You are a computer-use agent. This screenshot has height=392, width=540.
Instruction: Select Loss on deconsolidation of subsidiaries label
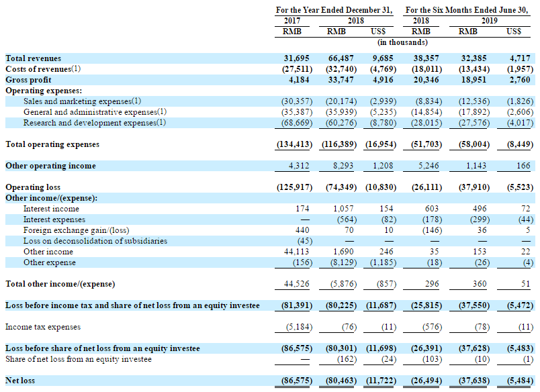pos(95,241)
